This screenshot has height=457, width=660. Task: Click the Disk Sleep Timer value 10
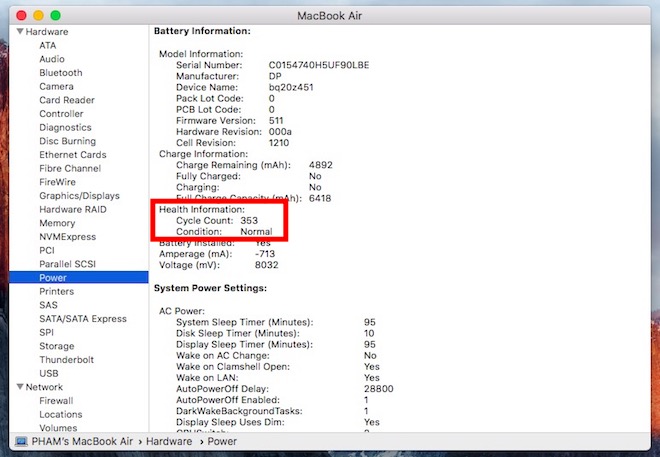pos(369,333)
